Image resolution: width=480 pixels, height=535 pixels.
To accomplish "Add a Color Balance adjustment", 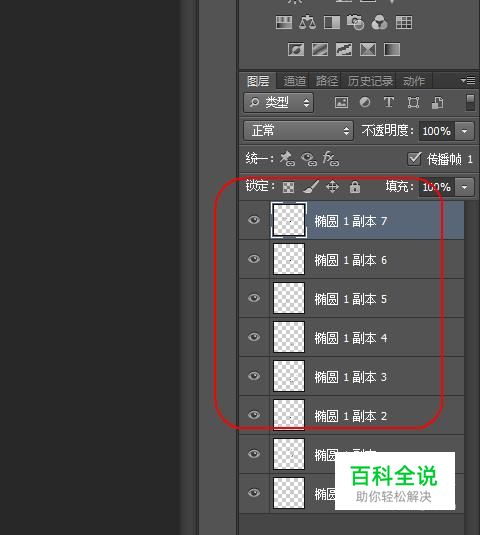I will click(307, 23).
